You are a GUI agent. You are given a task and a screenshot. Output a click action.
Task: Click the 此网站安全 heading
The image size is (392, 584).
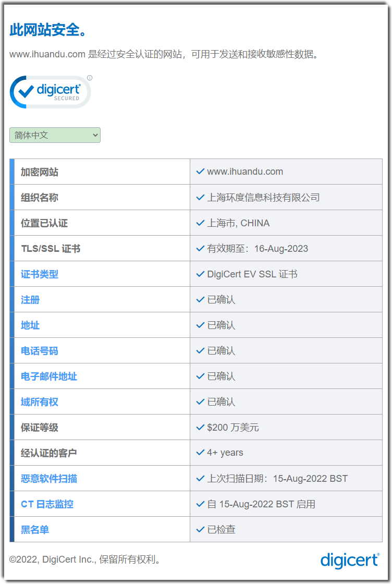click(48, 30)
